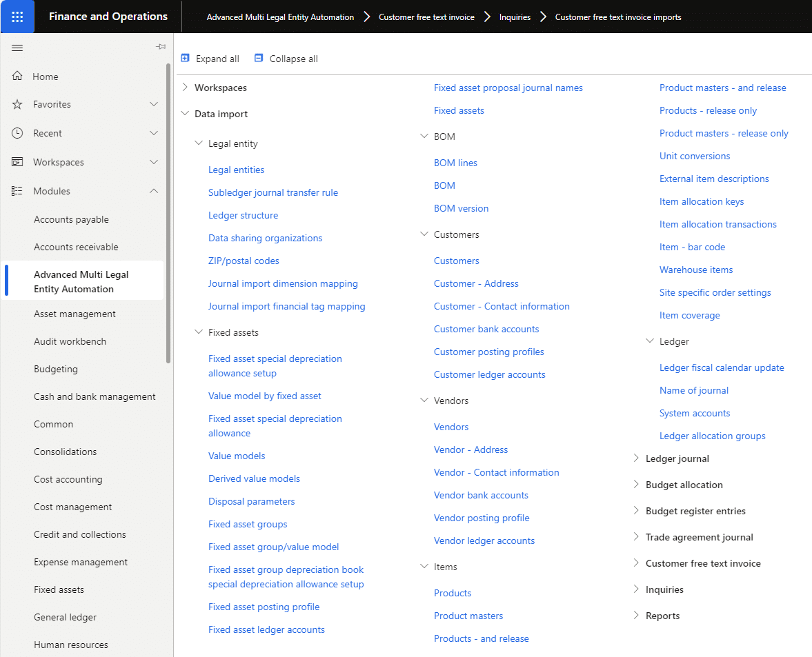Expand the Trade agreement journal group
Screen dimensions: 812x657
click(636, 536)
